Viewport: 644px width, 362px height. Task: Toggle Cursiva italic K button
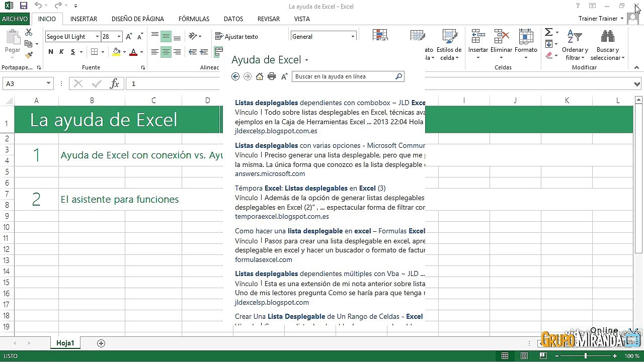tap(61, 52)
